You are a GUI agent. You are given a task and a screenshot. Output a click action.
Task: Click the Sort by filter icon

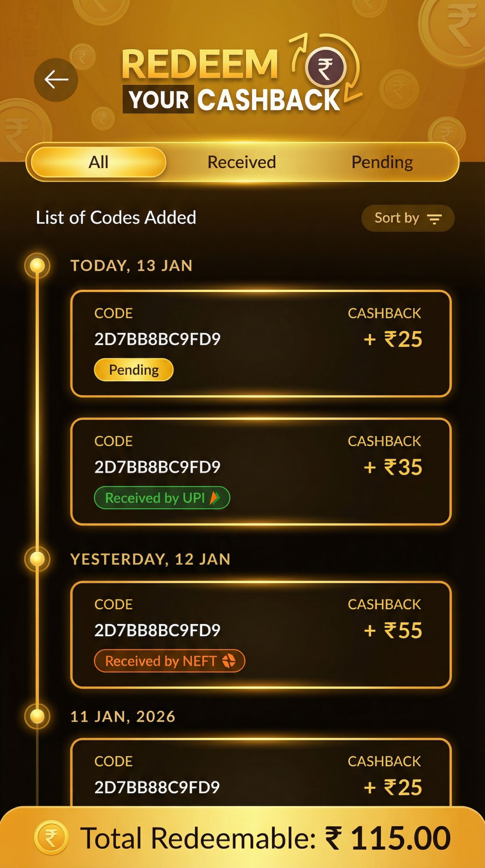click(x=434, y=219)
